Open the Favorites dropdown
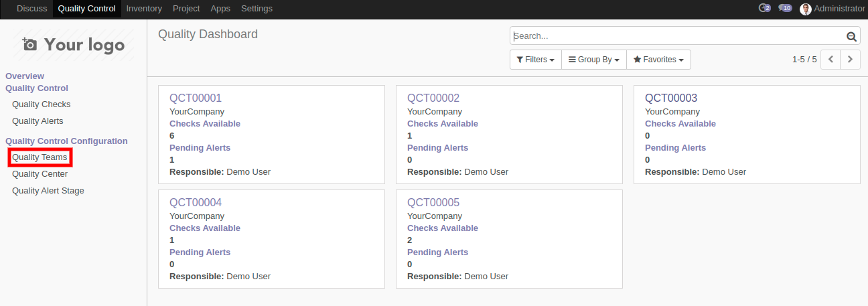The image size is (868, 306). point(658,60)
